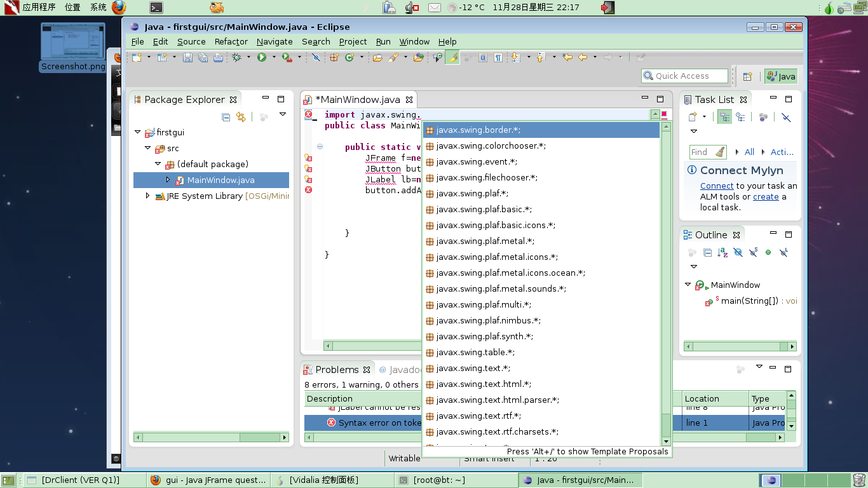Click the Run External Tools icon
Viewport: 868px width, 488px height.
(287, 57)
